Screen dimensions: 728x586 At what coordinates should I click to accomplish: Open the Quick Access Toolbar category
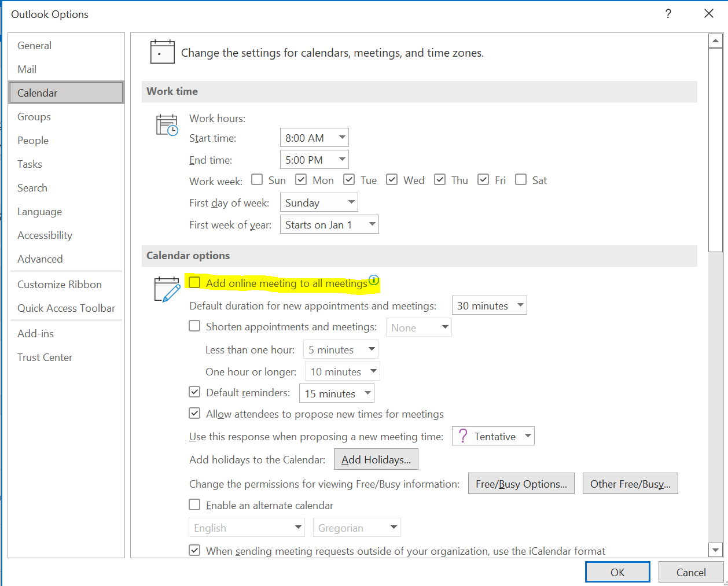click(66, 308)
